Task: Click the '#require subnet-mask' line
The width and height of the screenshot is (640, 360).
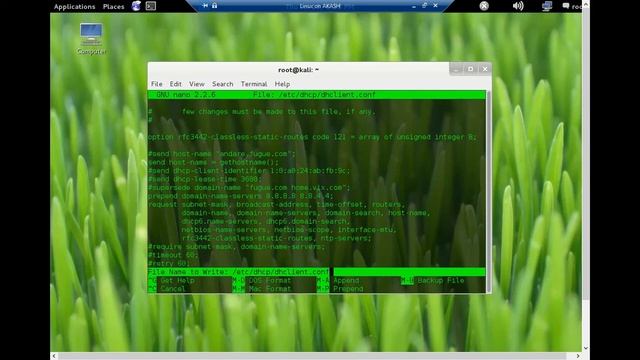Action: click(237, 247)
